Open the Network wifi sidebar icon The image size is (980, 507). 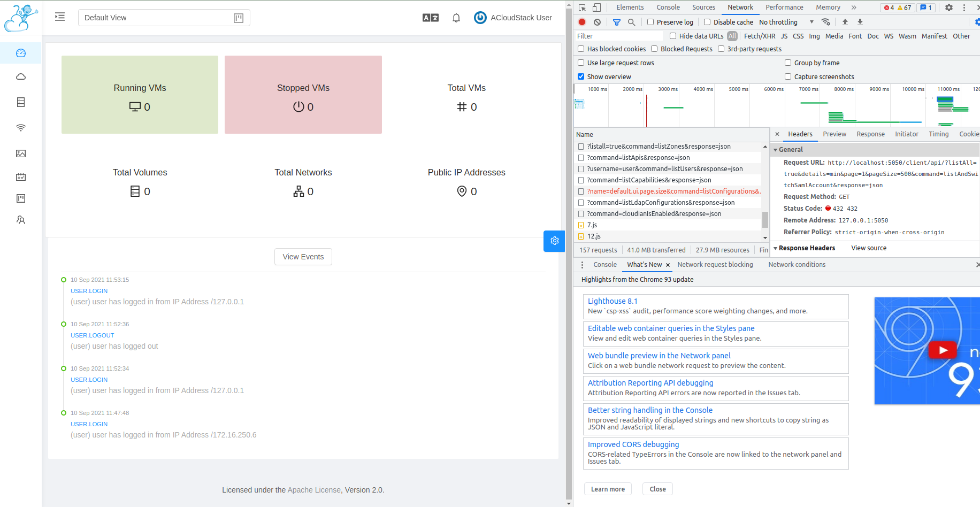[21, 128]
